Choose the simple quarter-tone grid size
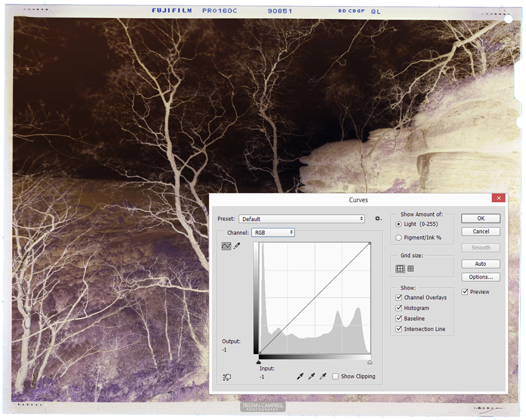Image resolution: width=526 pixels, height=420 pixels. click(x=400, y=269)
